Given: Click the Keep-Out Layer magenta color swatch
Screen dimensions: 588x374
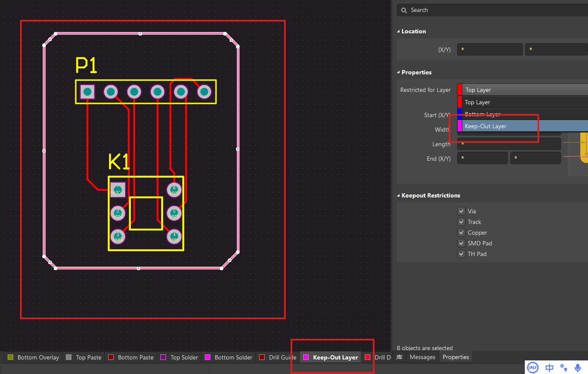Looking at the screenshot, I should click(x=459, y=126).
